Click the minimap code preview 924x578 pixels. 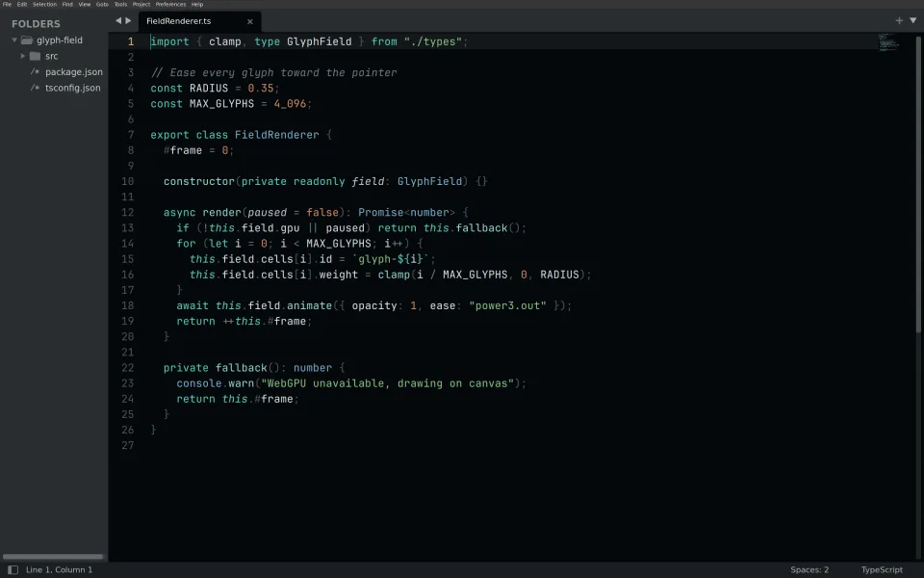(x=887, y=43)
